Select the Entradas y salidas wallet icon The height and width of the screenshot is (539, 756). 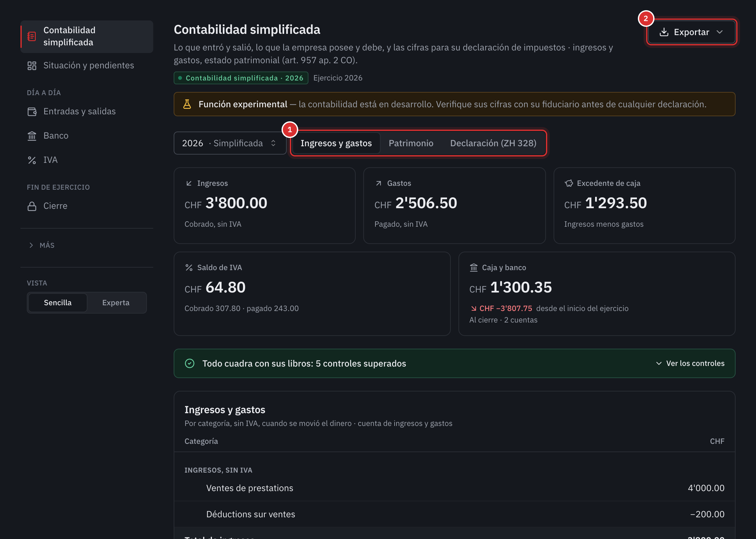click(x=32, y=111)
